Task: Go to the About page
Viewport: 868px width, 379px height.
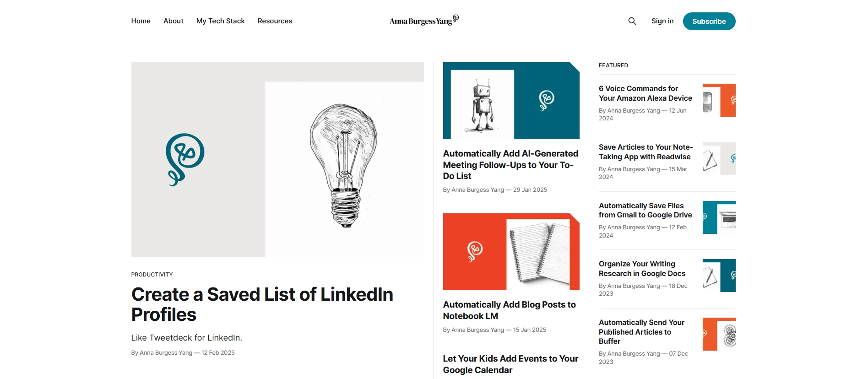Action: tap(173, 21)
